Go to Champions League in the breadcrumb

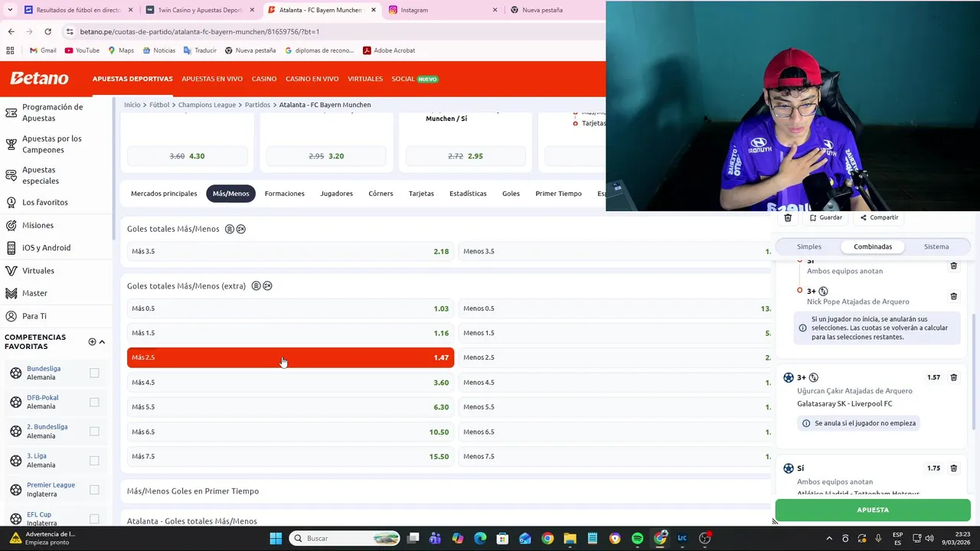(207, 105)
